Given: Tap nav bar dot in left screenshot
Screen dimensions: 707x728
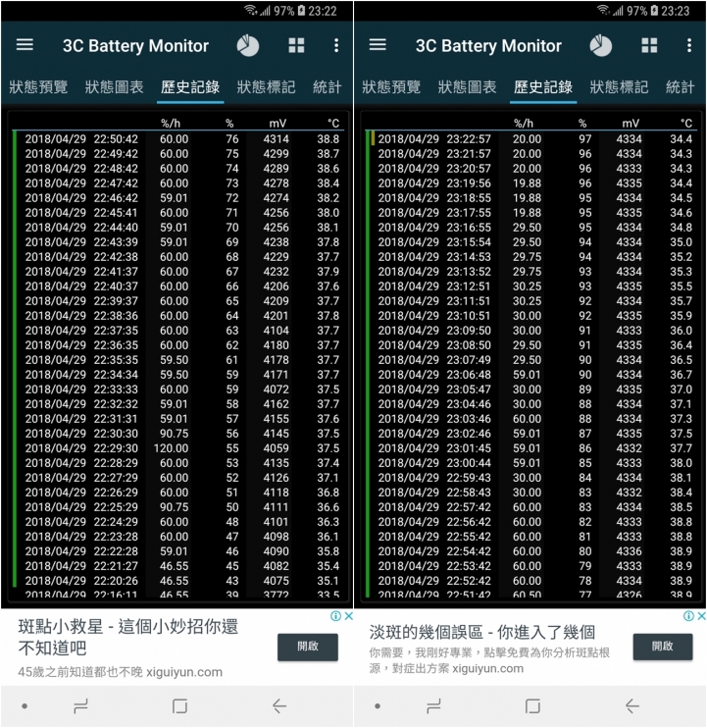Looking at the screenshot, I should coord(25,706).
